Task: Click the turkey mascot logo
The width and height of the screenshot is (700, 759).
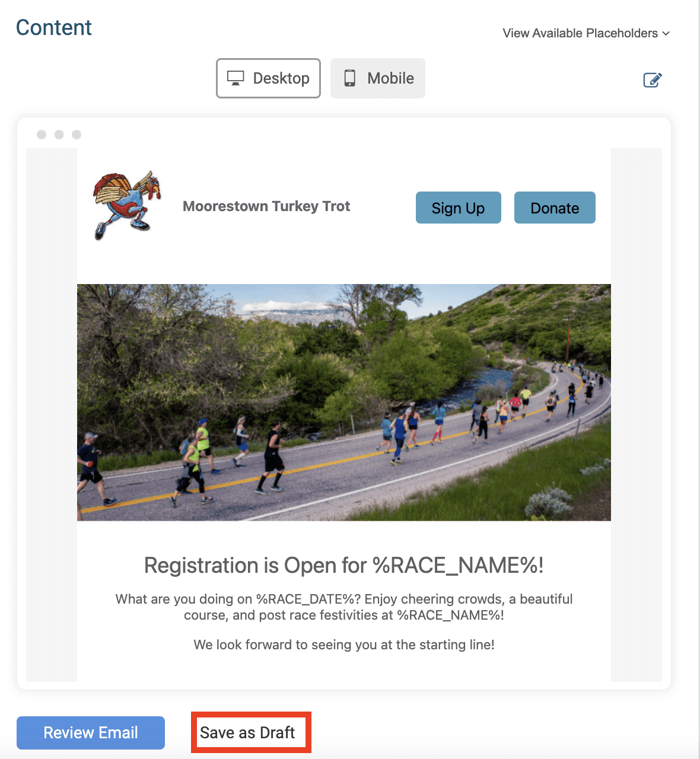Action: (127, 205)
